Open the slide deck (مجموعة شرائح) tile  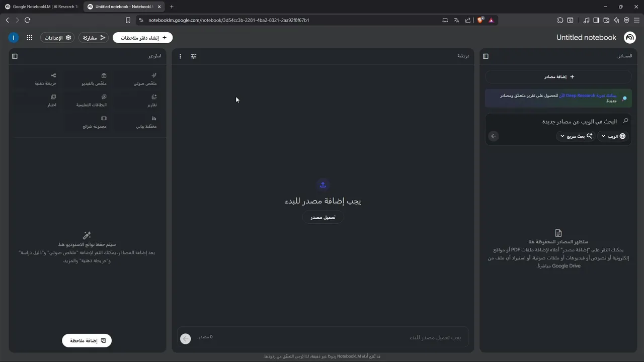[89, 123]
